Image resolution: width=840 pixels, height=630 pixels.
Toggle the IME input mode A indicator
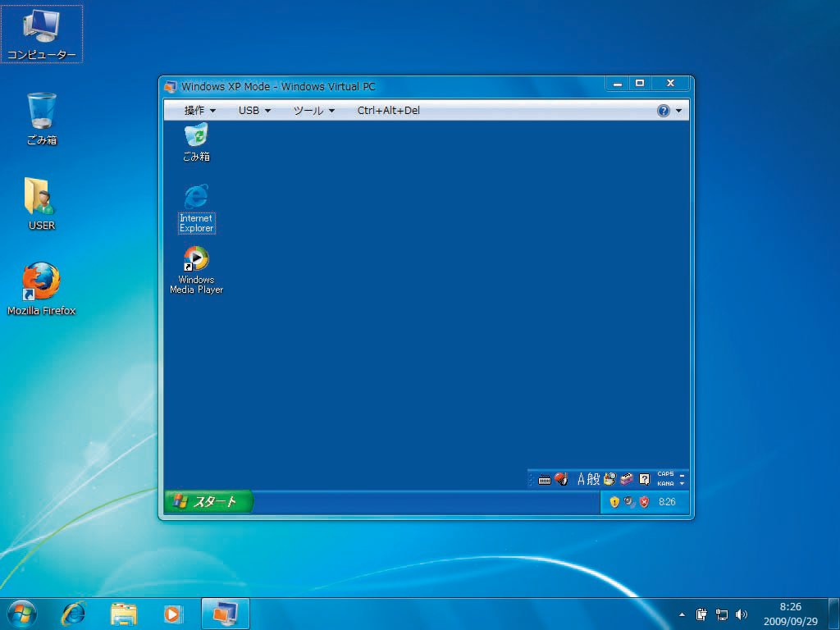pos(581,479)
